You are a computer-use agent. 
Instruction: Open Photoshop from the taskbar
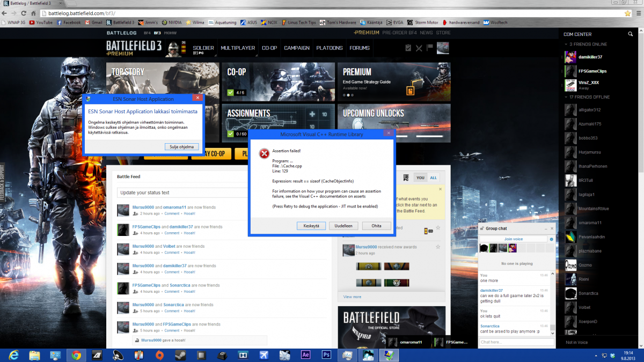click(x=326, y=355)
